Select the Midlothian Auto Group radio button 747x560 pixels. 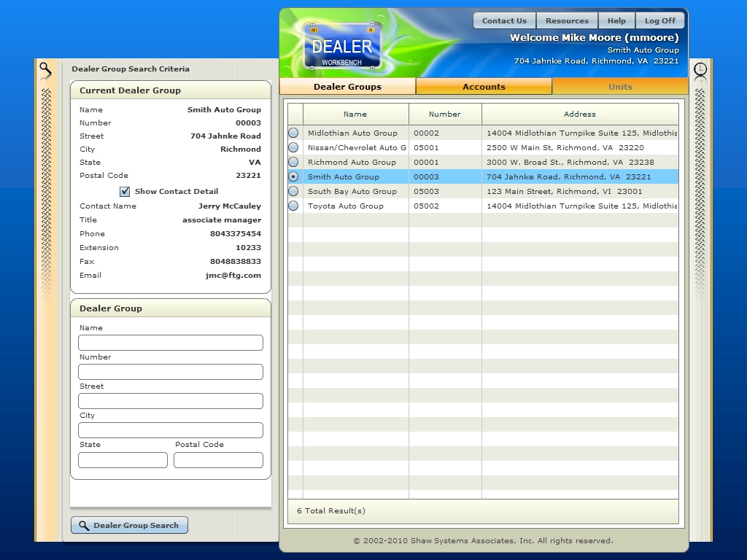pos(293,133)
